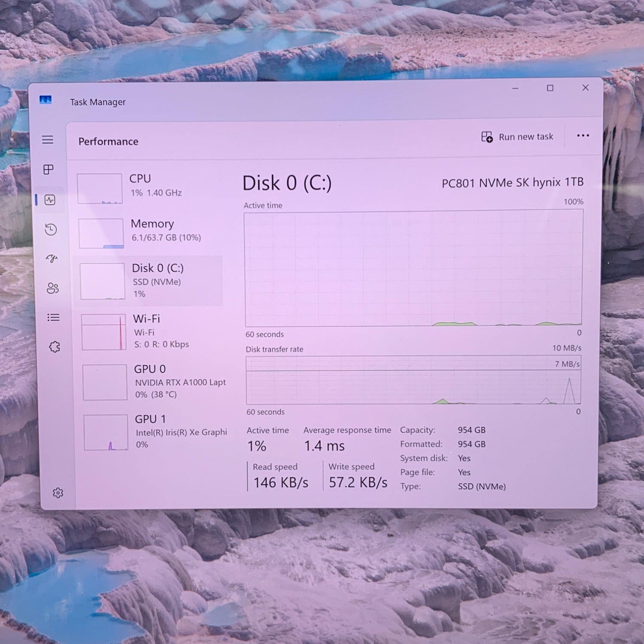Open the Startup apps icon

(x=52, y=258)
